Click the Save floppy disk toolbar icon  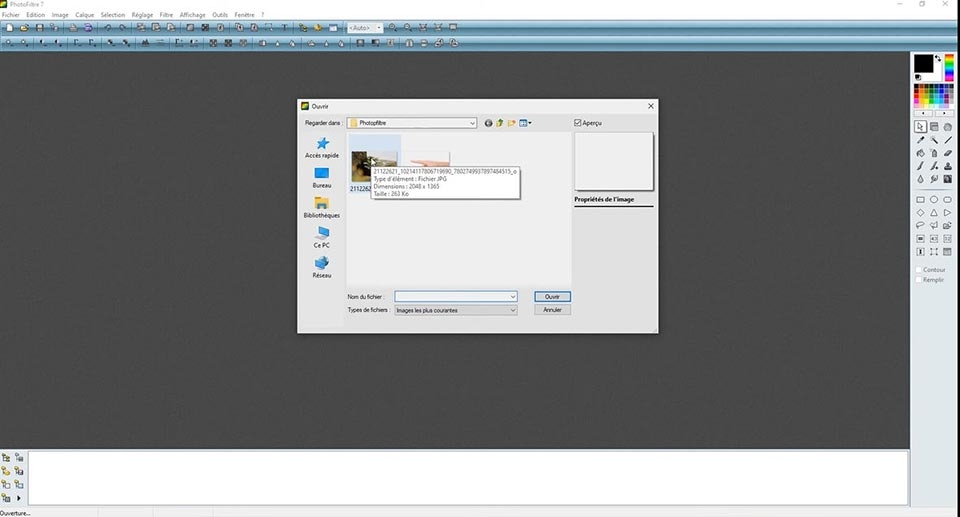pyautogui.click(x=40, y=28)
